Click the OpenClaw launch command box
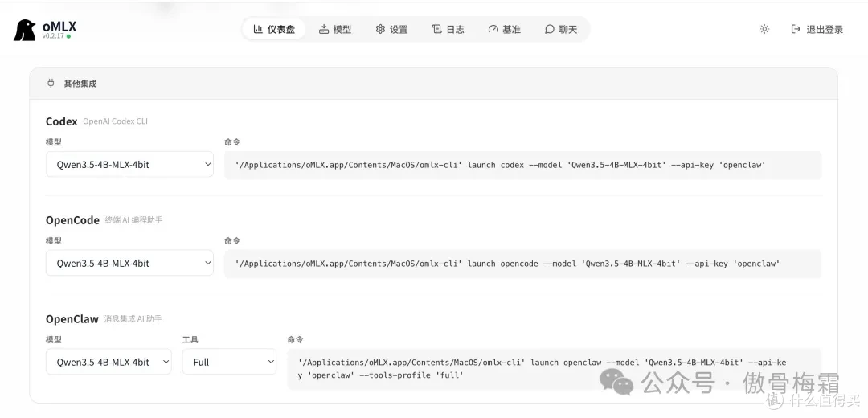Viewport: 868px width, 418px height. pos(554,369)
